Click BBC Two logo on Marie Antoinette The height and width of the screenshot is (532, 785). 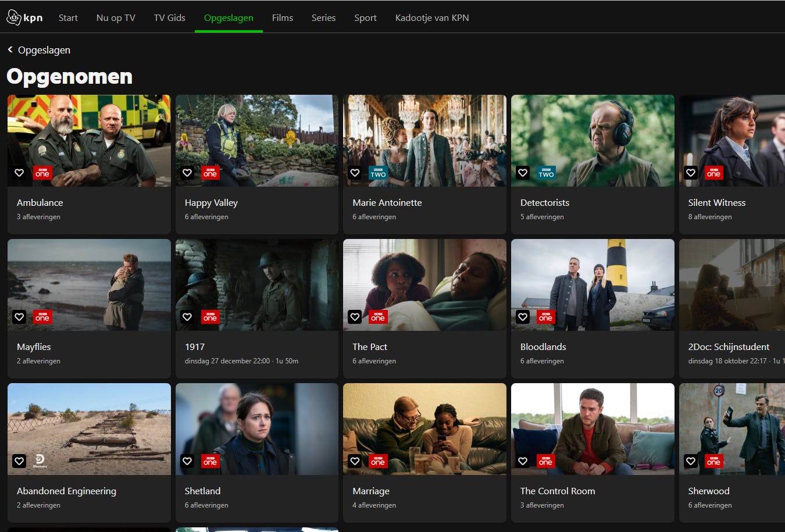(x=378, y=173)
